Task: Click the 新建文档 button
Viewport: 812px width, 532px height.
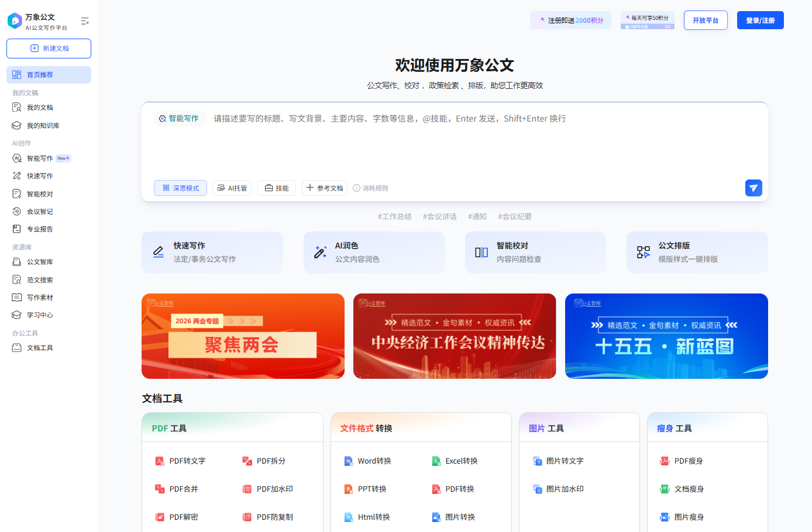Action: click(x=49, y=49)
